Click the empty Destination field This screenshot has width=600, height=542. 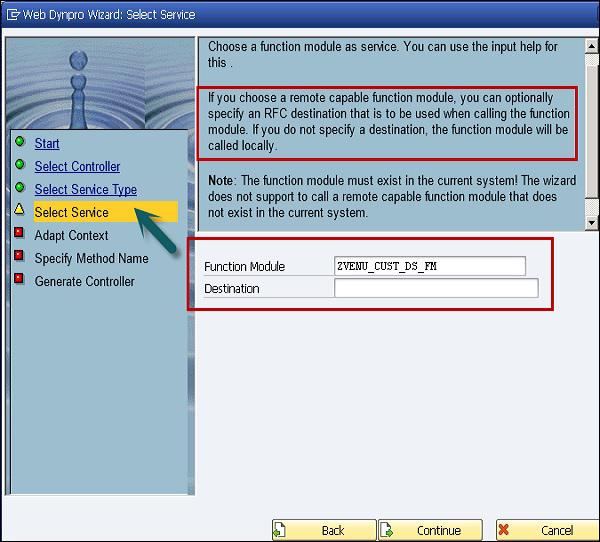point(436,288)
